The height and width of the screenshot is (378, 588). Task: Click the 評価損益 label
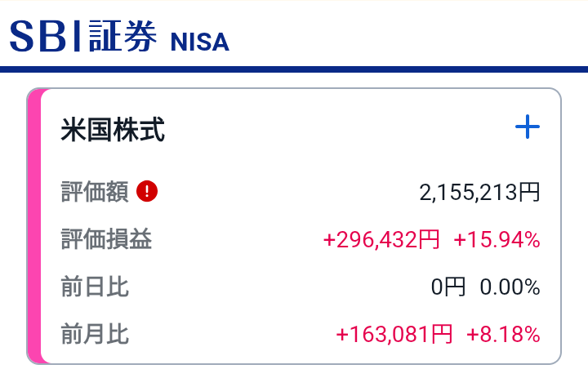106,239
